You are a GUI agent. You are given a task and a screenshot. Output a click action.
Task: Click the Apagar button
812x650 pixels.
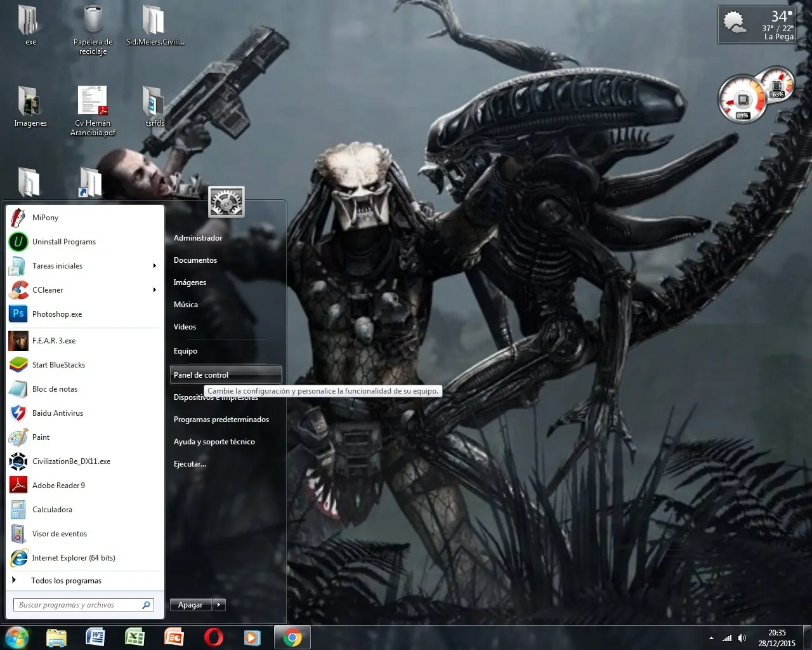tap(190, 605)
